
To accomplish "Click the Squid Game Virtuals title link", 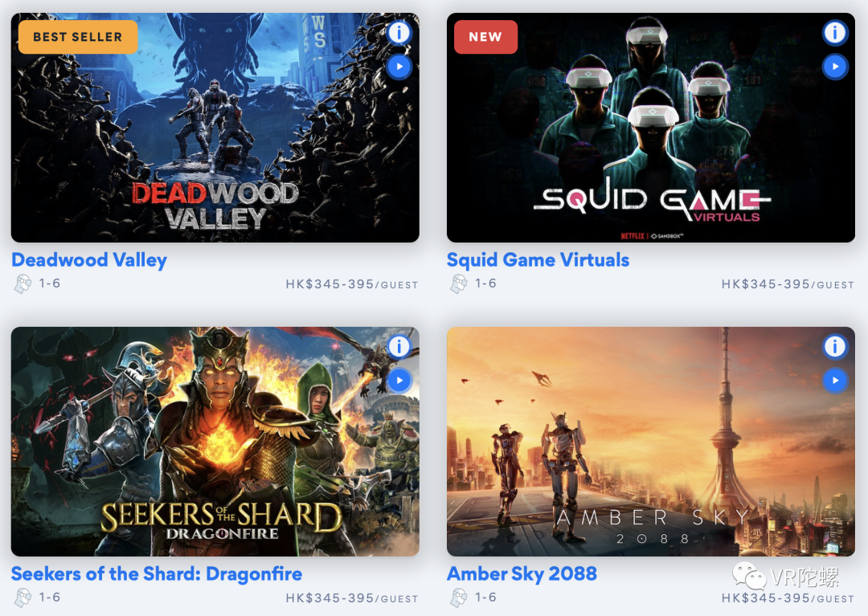I will (538, 260).
